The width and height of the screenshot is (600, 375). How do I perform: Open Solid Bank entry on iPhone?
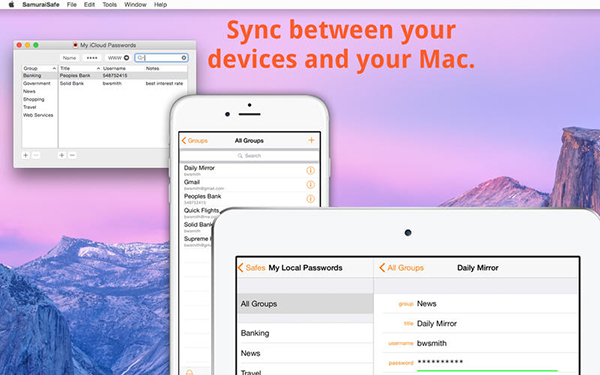pos(197,227)
